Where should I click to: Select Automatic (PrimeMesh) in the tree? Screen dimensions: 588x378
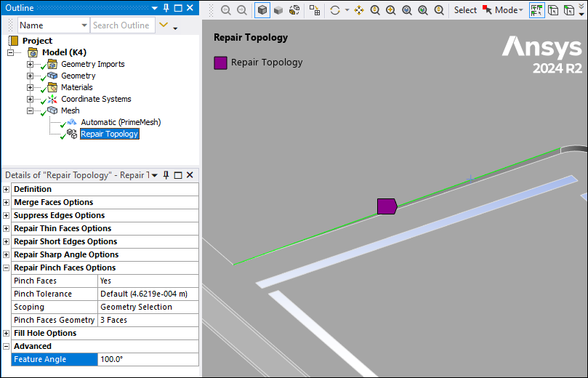(x=121, y=122)
